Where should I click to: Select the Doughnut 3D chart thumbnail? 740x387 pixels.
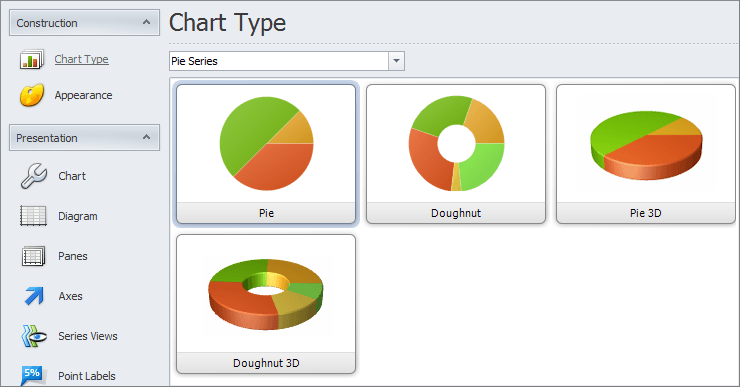point(266,304)
